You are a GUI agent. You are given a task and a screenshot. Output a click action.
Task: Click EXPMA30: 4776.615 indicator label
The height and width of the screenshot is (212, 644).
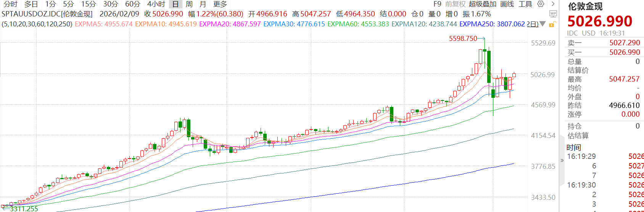pos(294,24)
